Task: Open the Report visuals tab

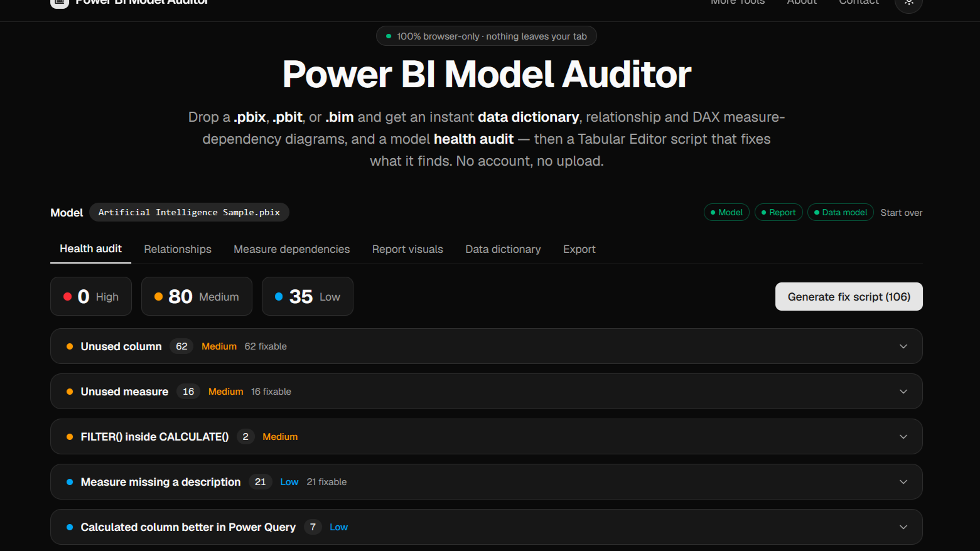Action: tap(407, 249)
